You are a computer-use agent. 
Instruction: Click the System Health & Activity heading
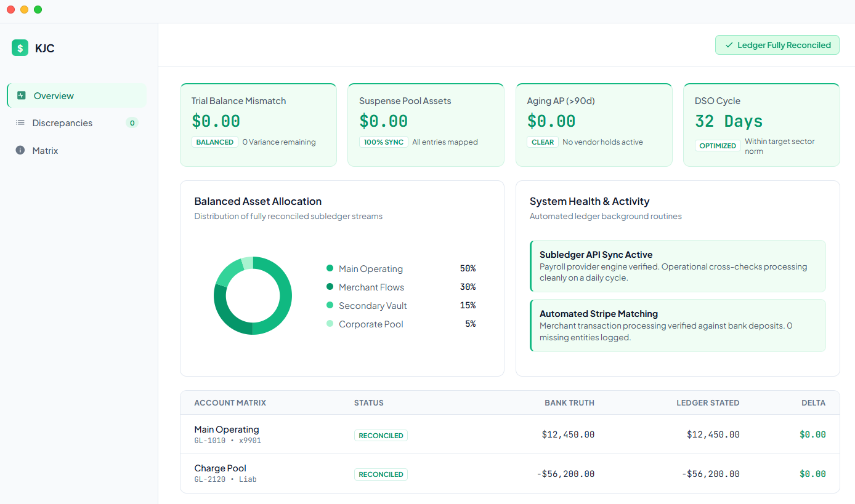coord(590,201)
